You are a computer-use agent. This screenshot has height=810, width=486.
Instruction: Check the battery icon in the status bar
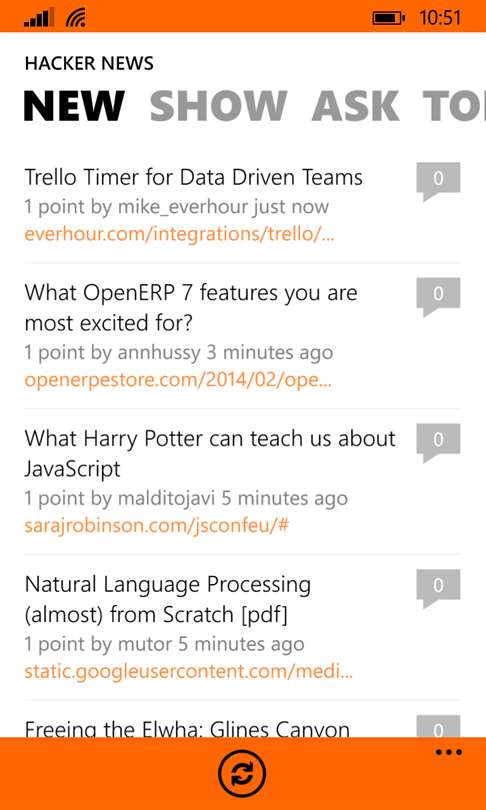click(x=389, y=19)
